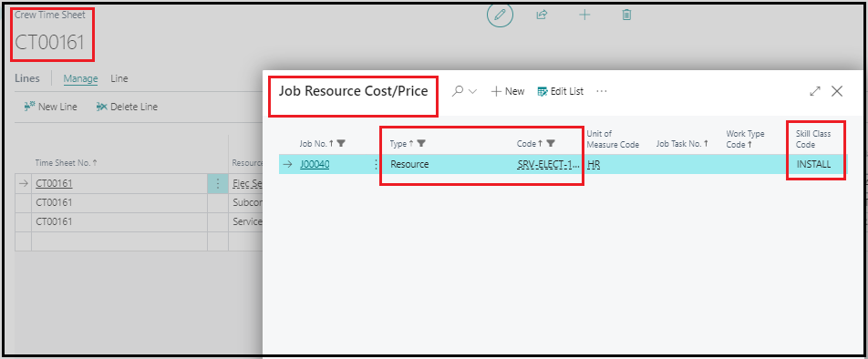The width and height of the screenshot is (868, 359).
Task: Click the Type column filter icon
Action: [x=421, y=144]
